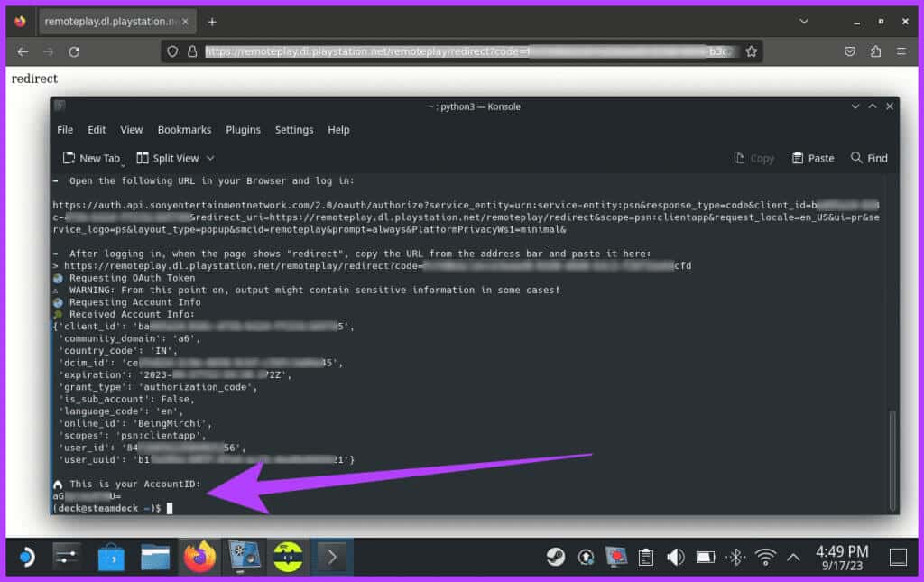List all Firefox tabs chevron
The width and height of the screenshot is (924, 582).
pyautogui.click(x=804, y=22)
